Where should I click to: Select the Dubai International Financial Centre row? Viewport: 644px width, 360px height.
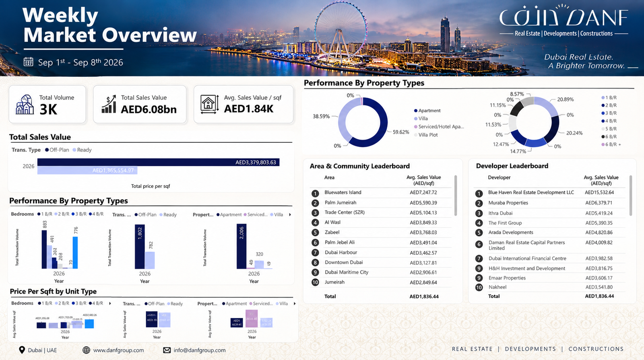click(551, 259)
